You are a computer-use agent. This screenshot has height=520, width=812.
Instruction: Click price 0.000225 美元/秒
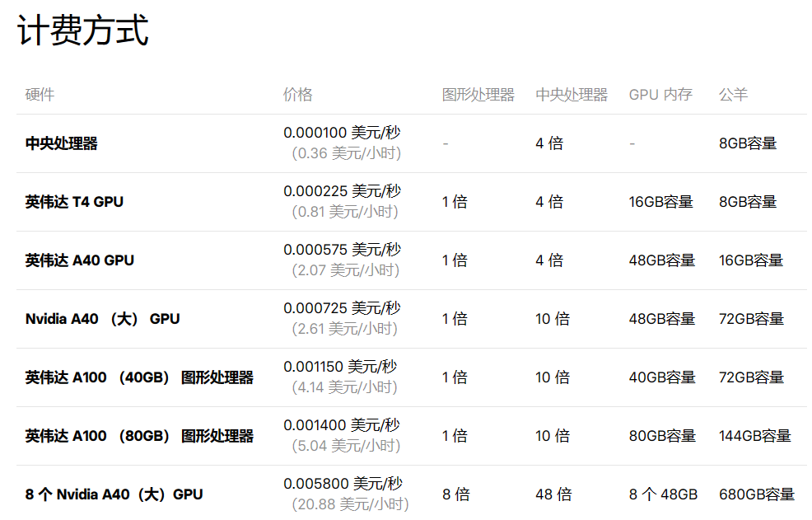point(342,191)
